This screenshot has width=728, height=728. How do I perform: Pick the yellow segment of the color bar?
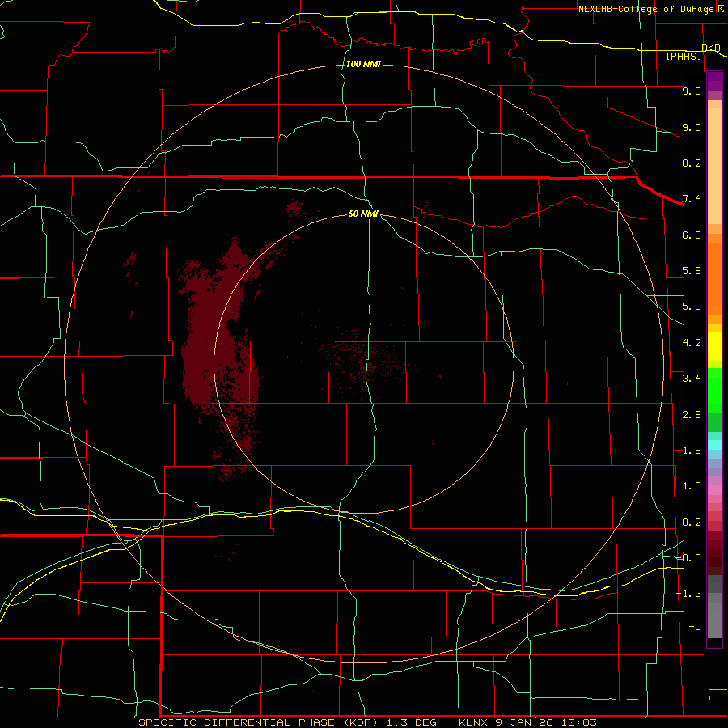click(x=714, y=346)
